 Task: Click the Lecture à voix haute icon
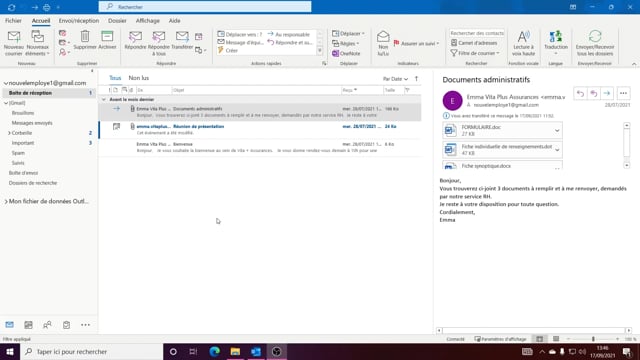coord(523,36)
